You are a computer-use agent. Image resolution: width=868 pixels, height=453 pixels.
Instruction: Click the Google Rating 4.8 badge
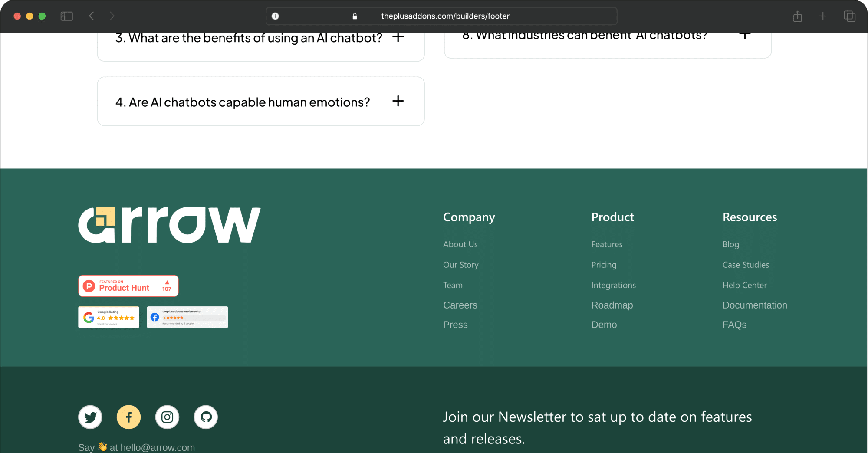(x=108, y=317)
